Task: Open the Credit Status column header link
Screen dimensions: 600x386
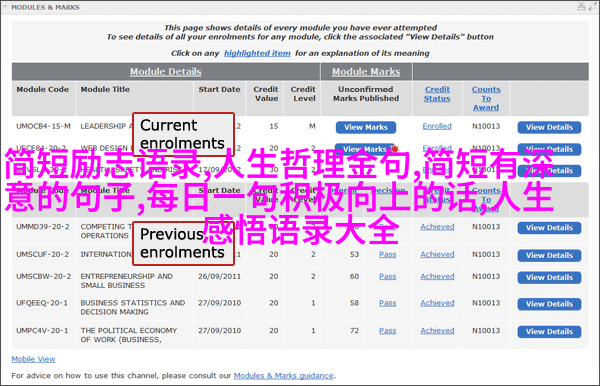Action: coord(437,94)
